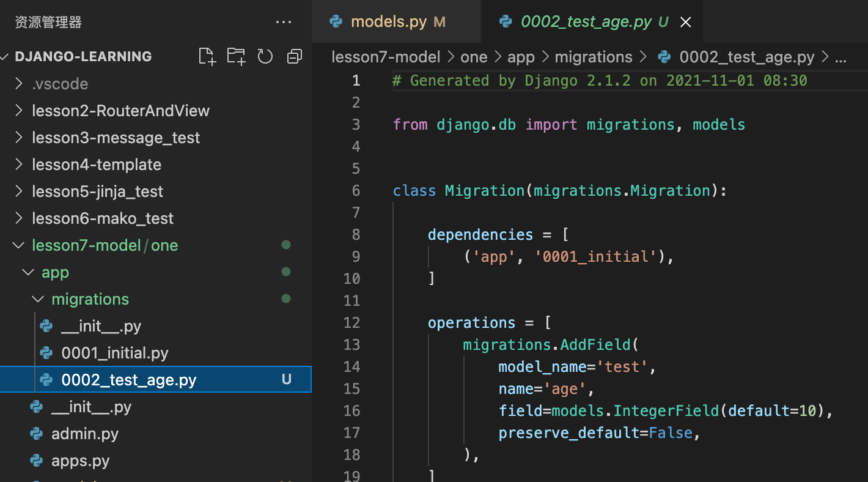Click the "('app', '0001_initial')," dependency line
The image size is (868, 482).
[x=568, y=257]
